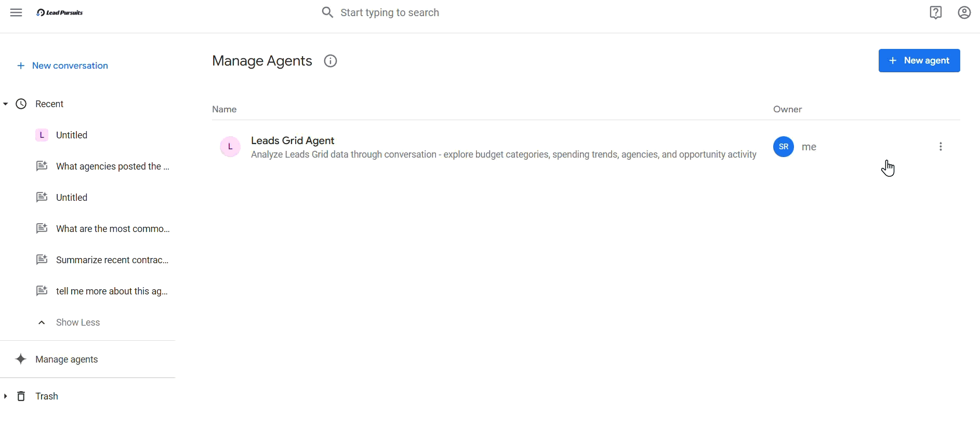Screen dimensions: 980x438
Task: Click the Lead Pursuits logo
Action: [60, 12]
